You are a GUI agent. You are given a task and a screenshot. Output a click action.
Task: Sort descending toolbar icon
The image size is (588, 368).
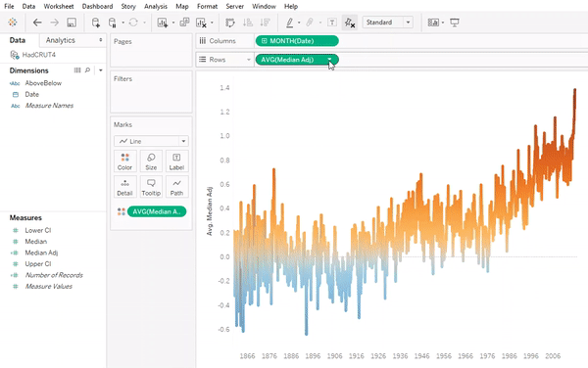coord(266,23)
